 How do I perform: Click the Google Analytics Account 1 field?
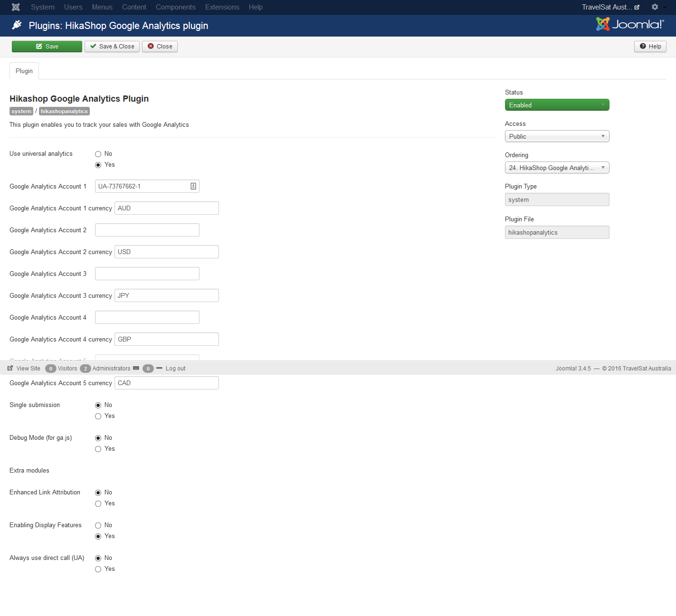pyautogui.click(x=147, y=186)
